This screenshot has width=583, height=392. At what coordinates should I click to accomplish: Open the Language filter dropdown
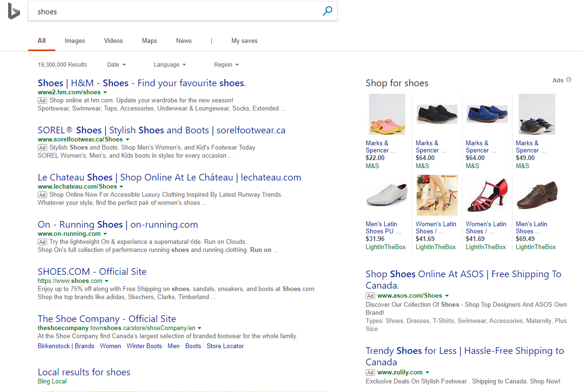170,65
